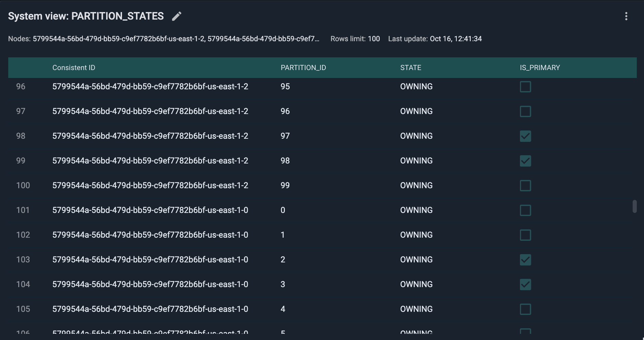
Task: Click the IS_PRIMARY column header
Action: point(540,68)
